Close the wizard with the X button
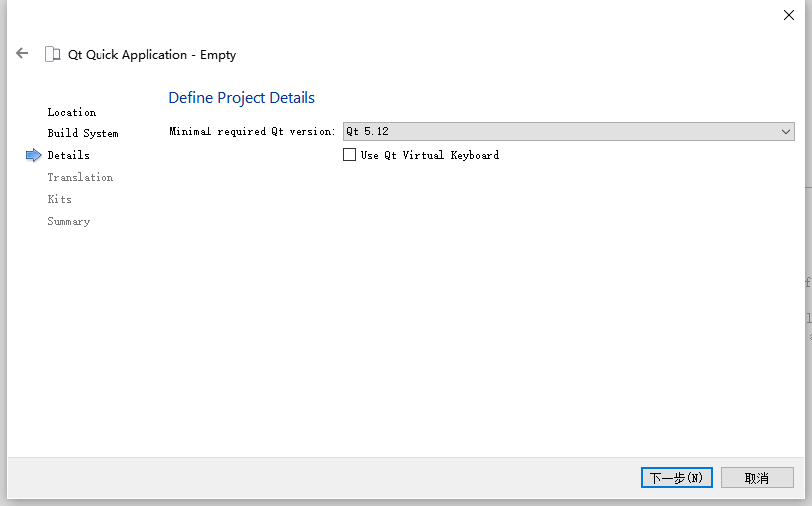This screenshot has height=506, width=812. click(x=789, y=15)
